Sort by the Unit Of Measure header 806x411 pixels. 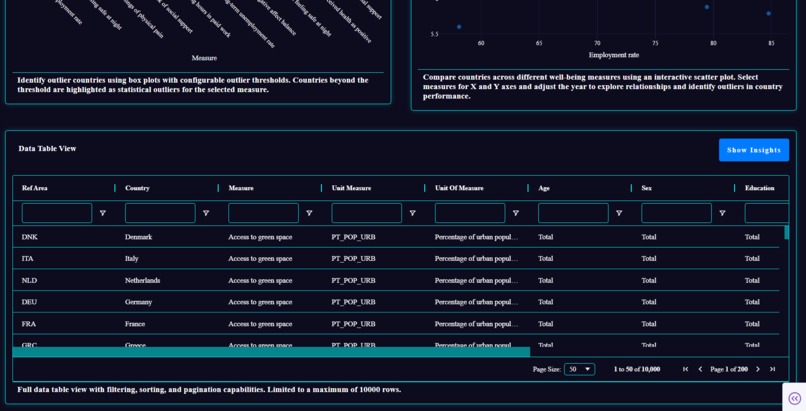coord(459,188)
